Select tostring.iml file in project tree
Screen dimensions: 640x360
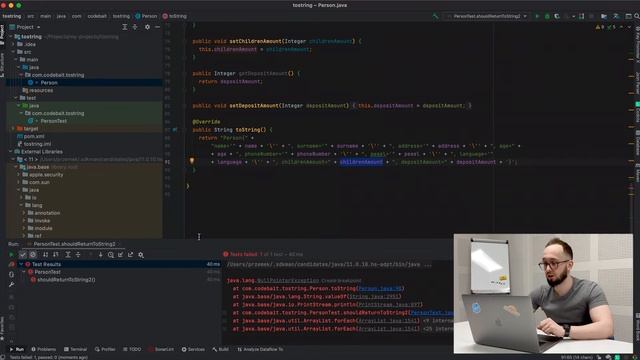37,144
